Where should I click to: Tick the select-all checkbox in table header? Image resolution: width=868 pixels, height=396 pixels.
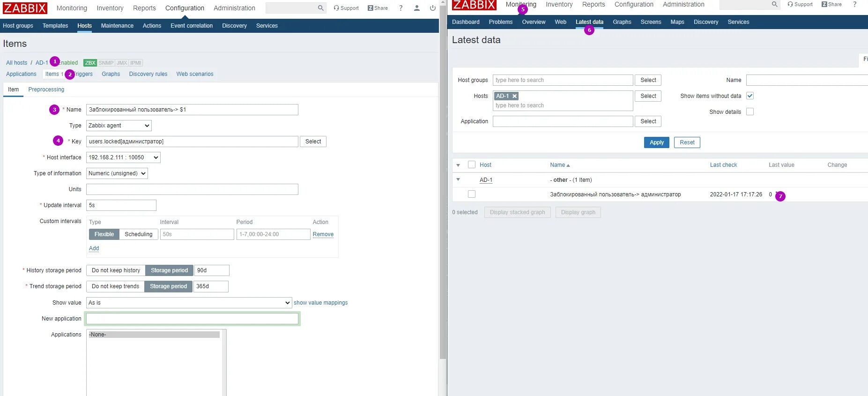472,164
